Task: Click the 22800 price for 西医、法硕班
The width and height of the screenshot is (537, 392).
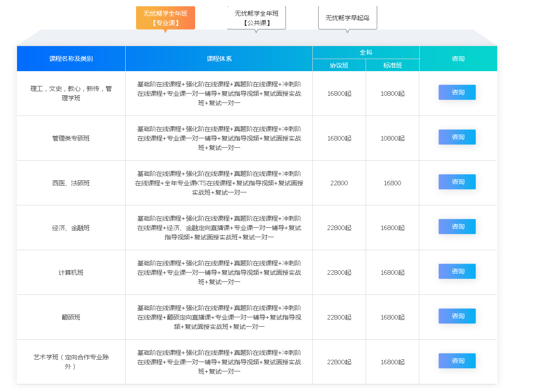Action: point(339,183)
